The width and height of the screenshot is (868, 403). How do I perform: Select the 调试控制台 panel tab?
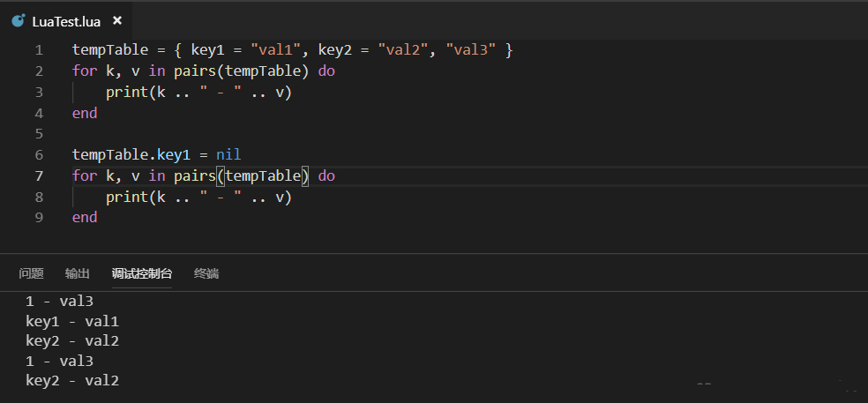142,273
